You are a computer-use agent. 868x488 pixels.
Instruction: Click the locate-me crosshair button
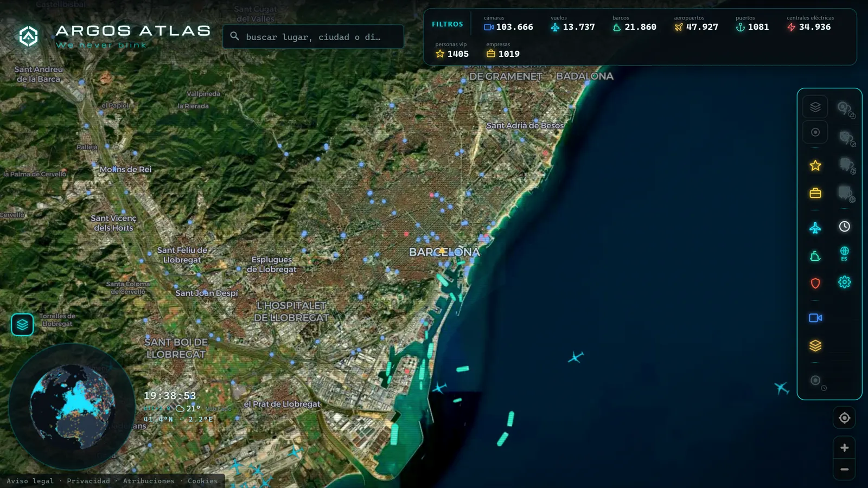tap(844, 418)
